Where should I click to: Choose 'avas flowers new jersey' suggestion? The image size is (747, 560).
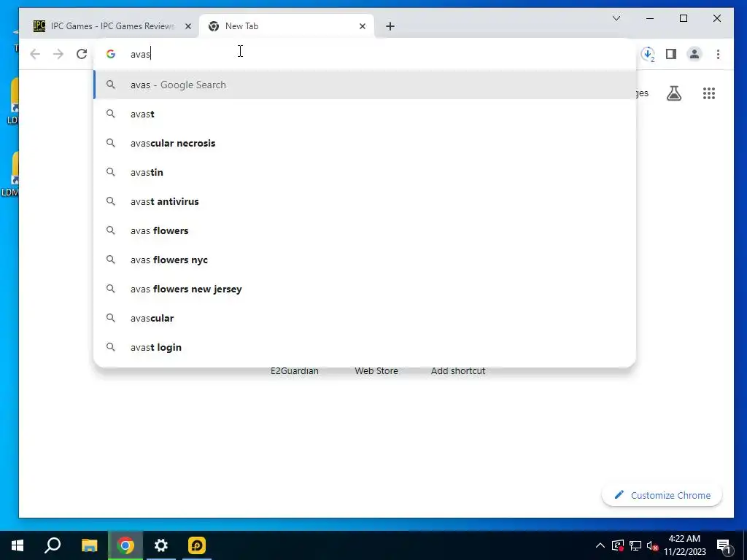[x=365, y=289]
